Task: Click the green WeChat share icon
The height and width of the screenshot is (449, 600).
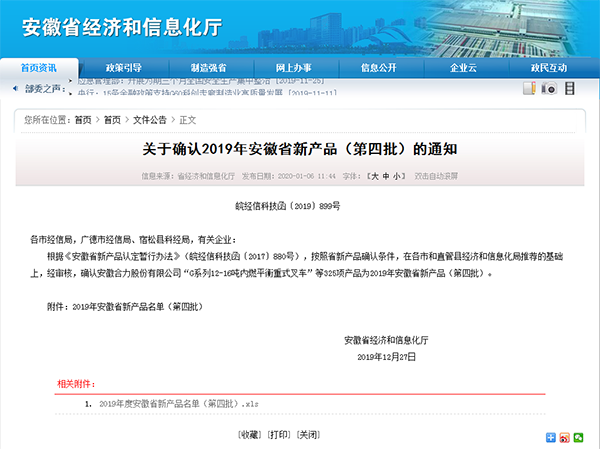Action: [x=578, y=437]
